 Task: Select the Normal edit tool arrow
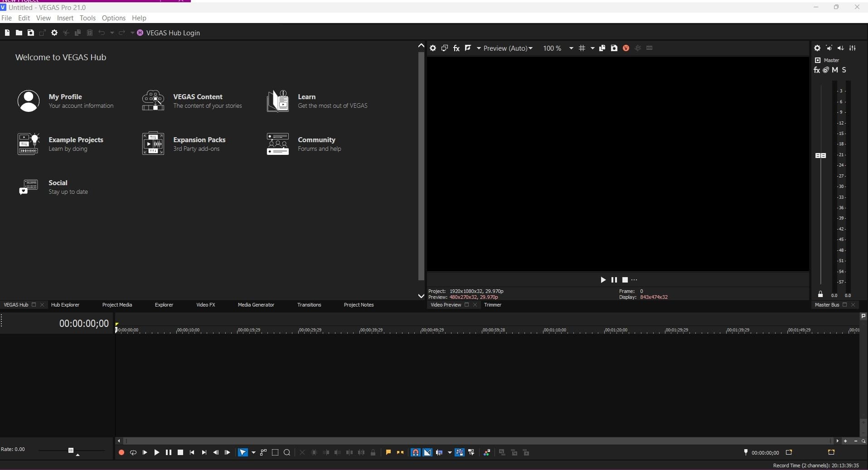coord(243,452)
